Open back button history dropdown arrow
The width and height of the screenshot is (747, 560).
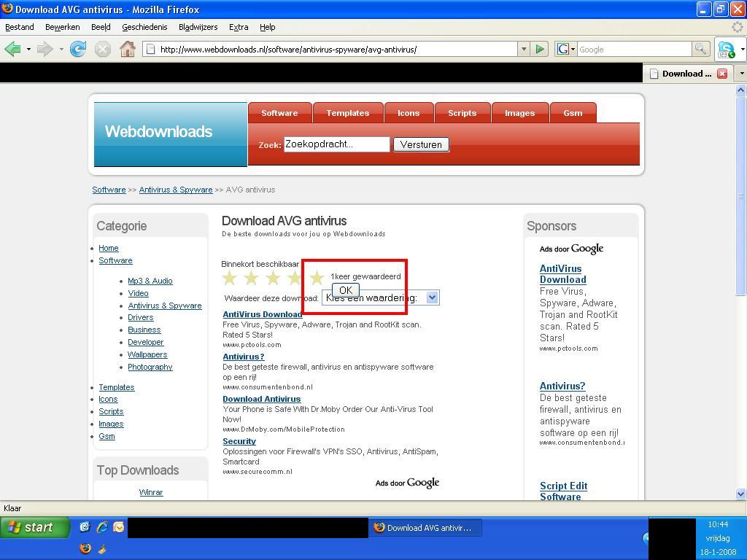pyautogui.click(x=28, y=49)
